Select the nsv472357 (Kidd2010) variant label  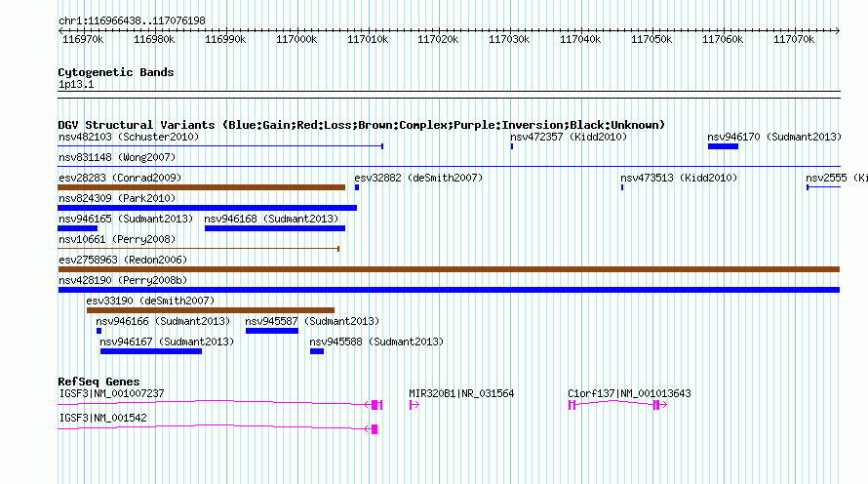point(569,137)
